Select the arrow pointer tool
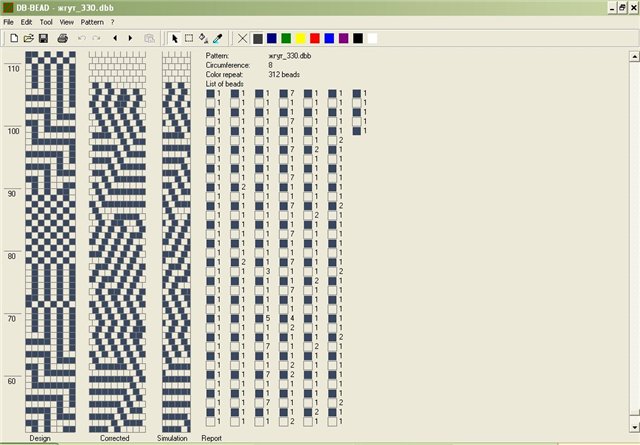 175,38
